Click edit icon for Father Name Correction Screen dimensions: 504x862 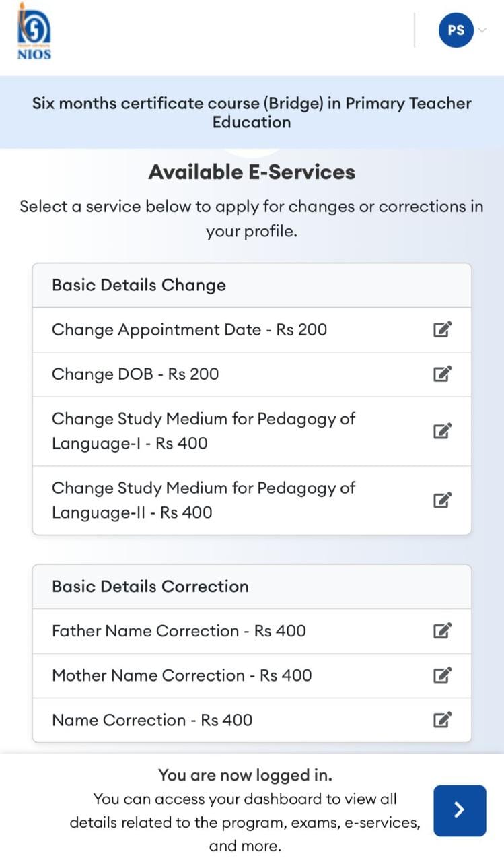click(441, 631)
